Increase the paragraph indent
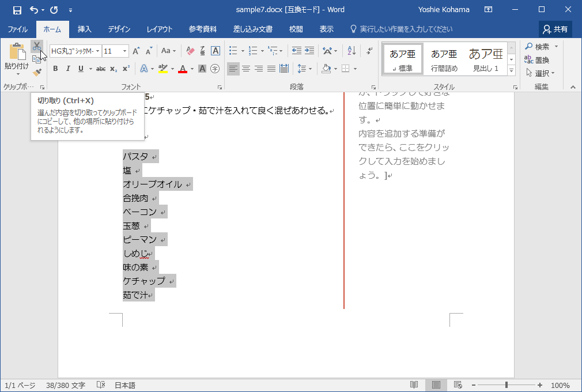The height and width of the screenshot is (392, 582). point(309,51)
